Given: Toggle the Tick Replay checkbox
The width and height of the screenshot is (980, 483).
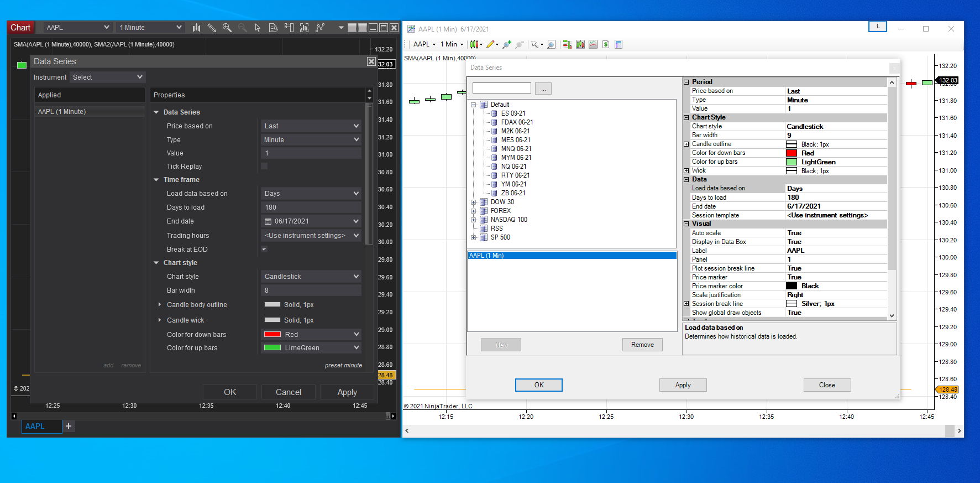Looking at the screenshot, I should [x=264, y=166].
